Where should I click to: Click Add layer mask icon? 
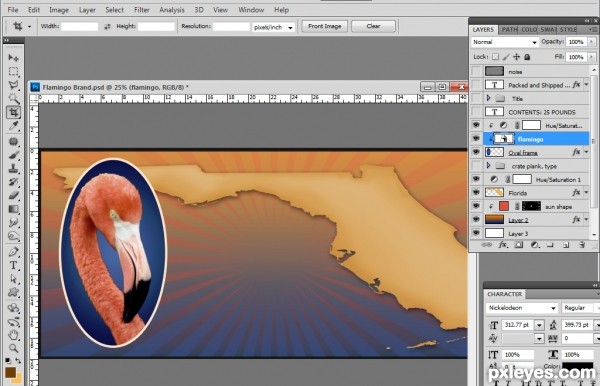click(518, 245)
